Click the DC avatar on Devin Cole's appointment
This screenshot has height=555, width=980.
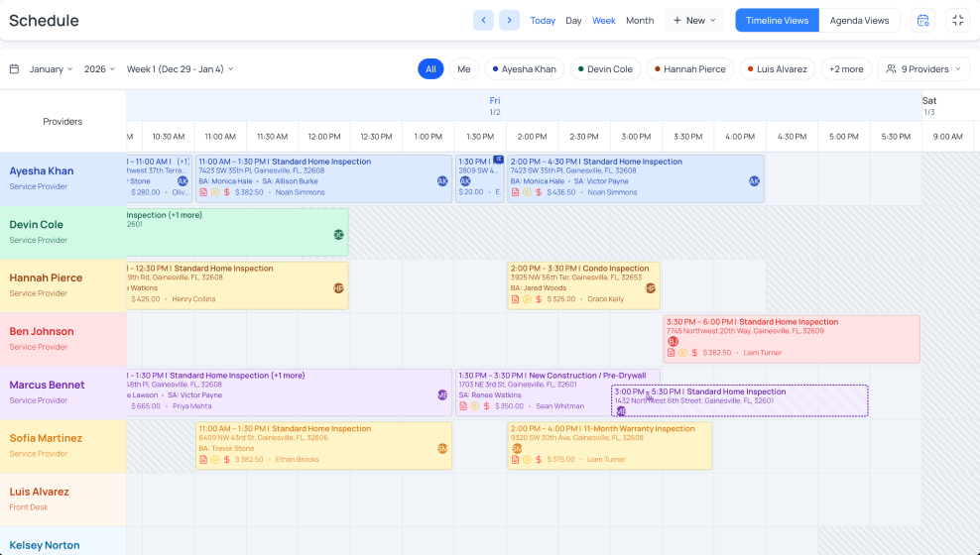point(339,235)
